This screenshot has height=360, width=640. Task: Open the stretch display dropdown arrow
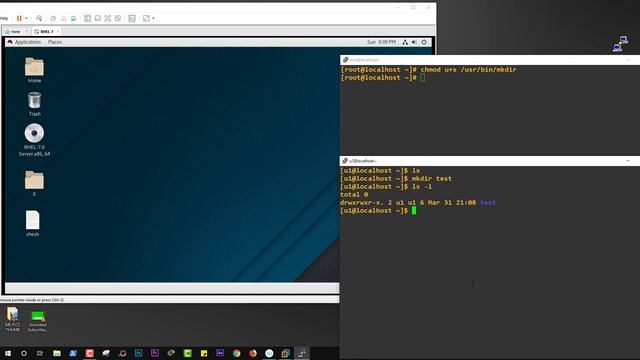coord(153,18)
